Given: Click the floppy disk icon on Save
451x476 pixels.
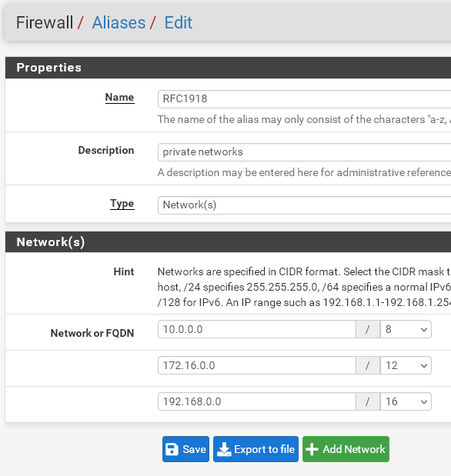Looking at the screenshot, I should pos(172,449).
